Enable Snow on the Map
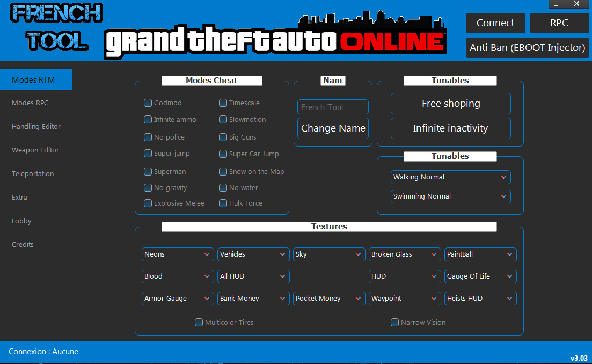This screenshot has width=592, height=364. (223, 171)
